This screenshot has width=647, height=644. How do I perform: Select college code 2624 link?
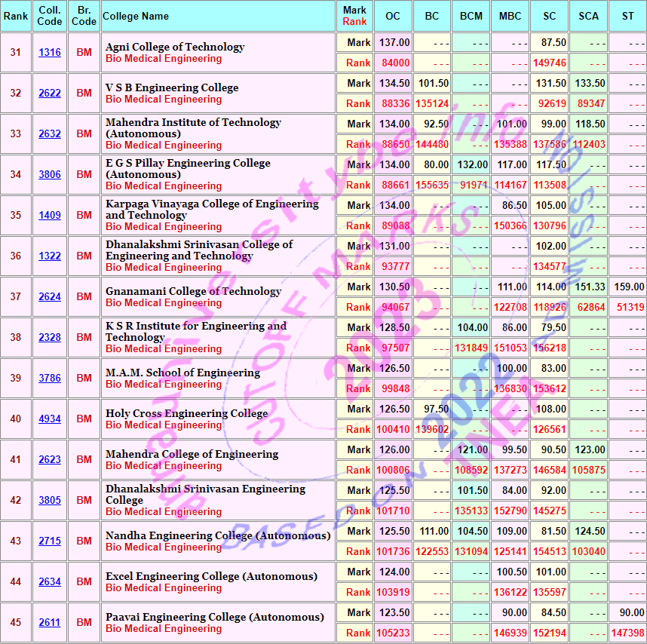pyautogui.click(x=50, y=297)
